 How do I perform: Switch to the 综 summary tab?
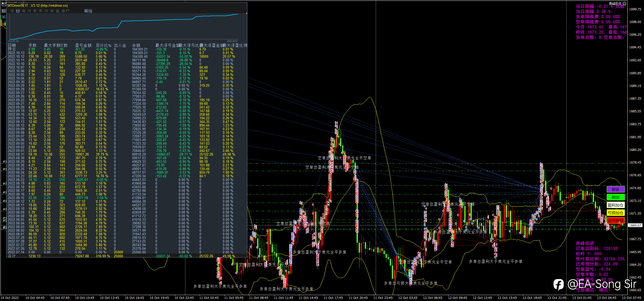point(12,11)
